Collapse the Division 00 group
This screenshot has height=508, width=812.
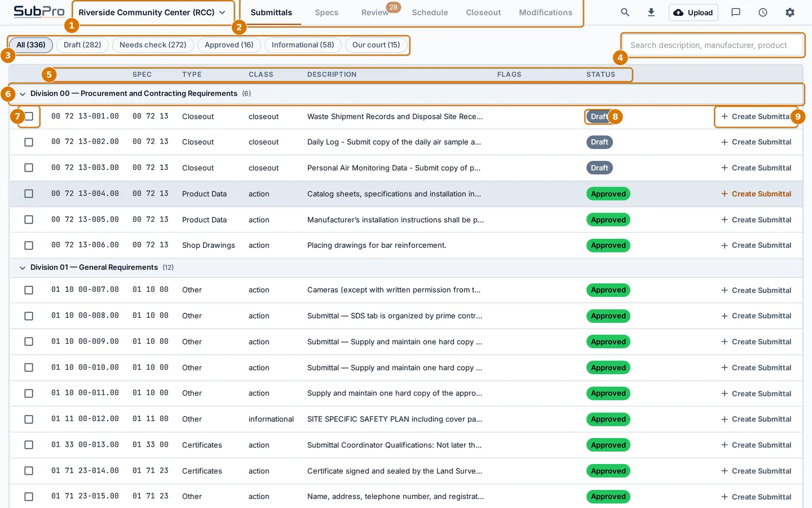pyautogui.click(x=23, y=94)
